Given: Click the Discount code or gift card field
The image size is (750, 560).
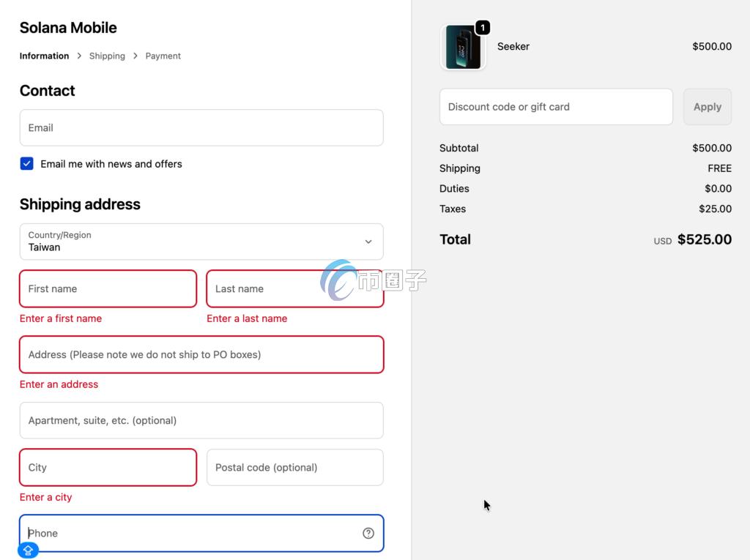Looking at the screenshot, I should (555, 107).
